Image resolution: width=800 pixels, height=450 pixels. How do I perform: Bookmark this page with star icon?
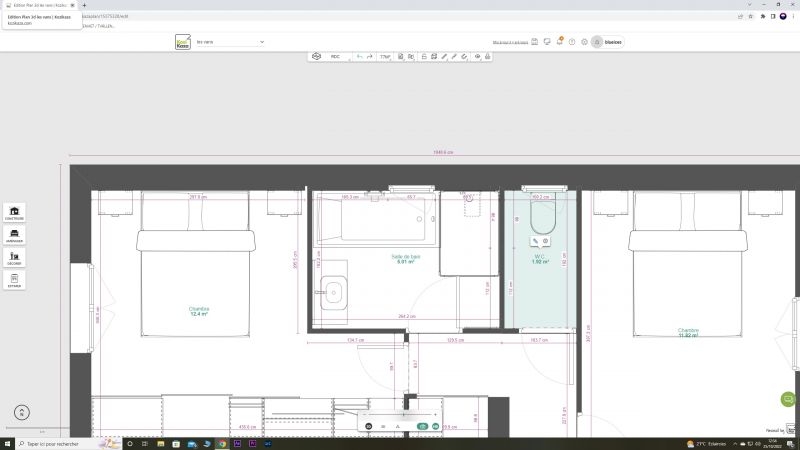751,16
